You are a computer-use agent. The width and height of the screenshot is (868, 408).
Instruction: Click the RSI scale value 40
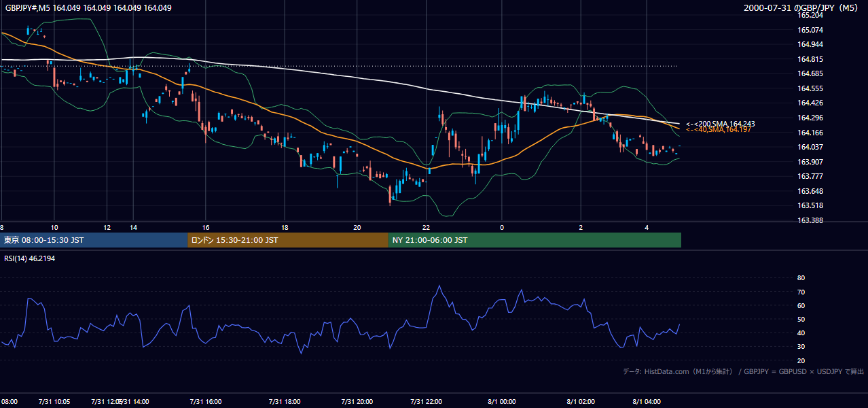(801, 333)
